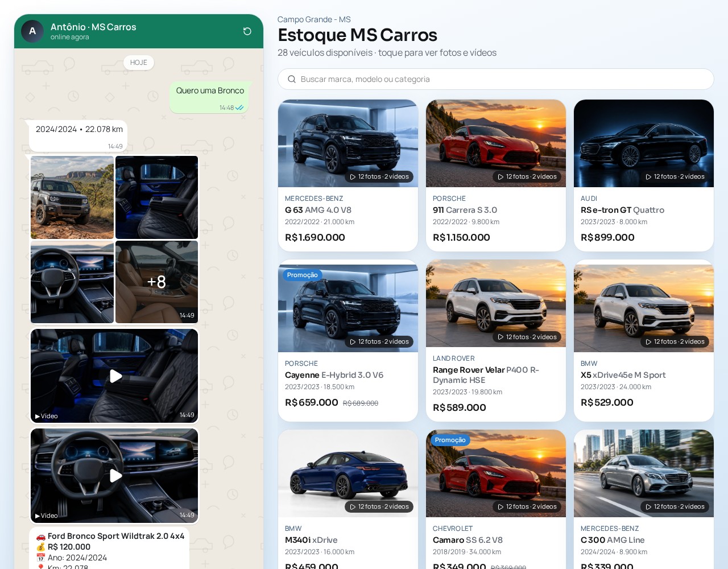The image size is (728, 569).
Task: Click the struck-through R$ 689.000 price
Action: click(361, 403)
